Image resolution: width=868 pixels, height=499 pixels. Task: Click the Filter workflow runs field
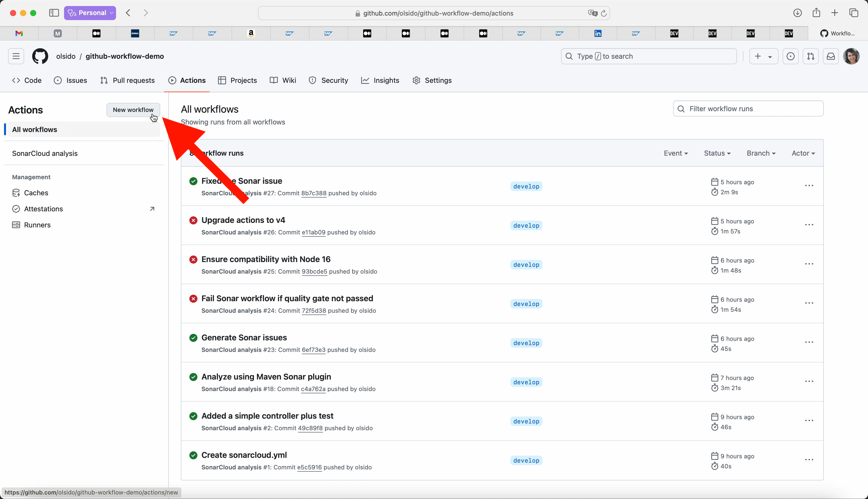(x=748, y=109)
